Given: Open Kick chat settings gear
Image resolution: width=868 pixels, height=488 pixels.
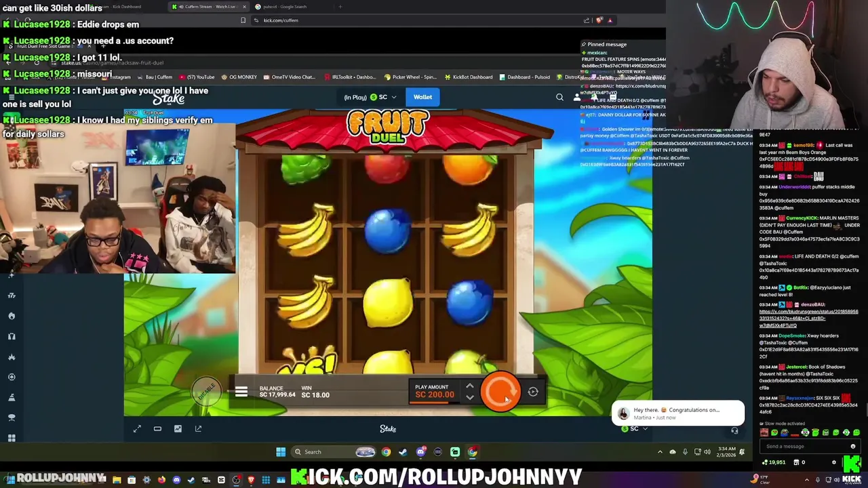Looking at the screenshot, I should [834, 462].
